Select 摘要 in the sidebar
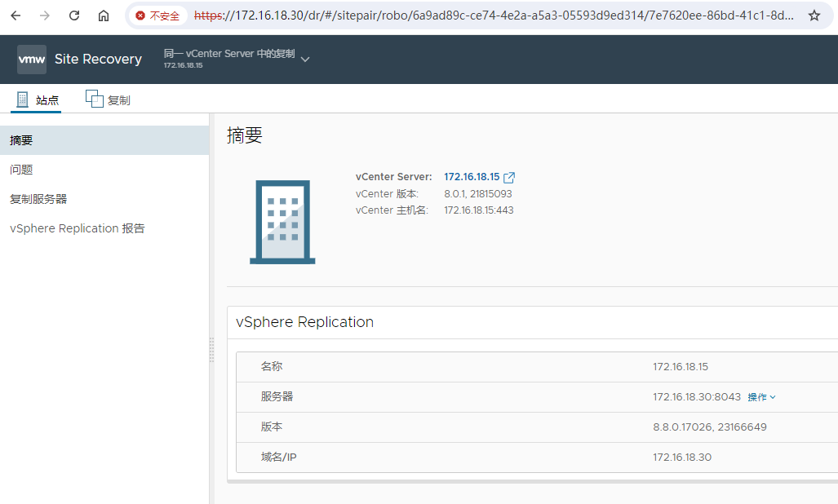Viewport: 838px width, 504px height. pyautogui.click(x=104, y=140)
